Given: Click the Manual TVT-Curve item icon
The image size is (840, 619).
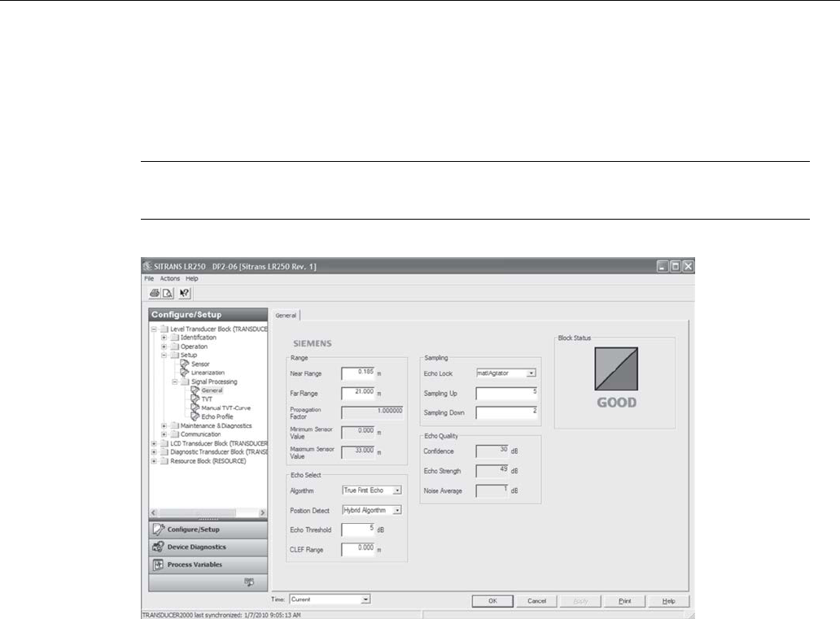Looking at the screenshot, I should [x=195, y=408].
